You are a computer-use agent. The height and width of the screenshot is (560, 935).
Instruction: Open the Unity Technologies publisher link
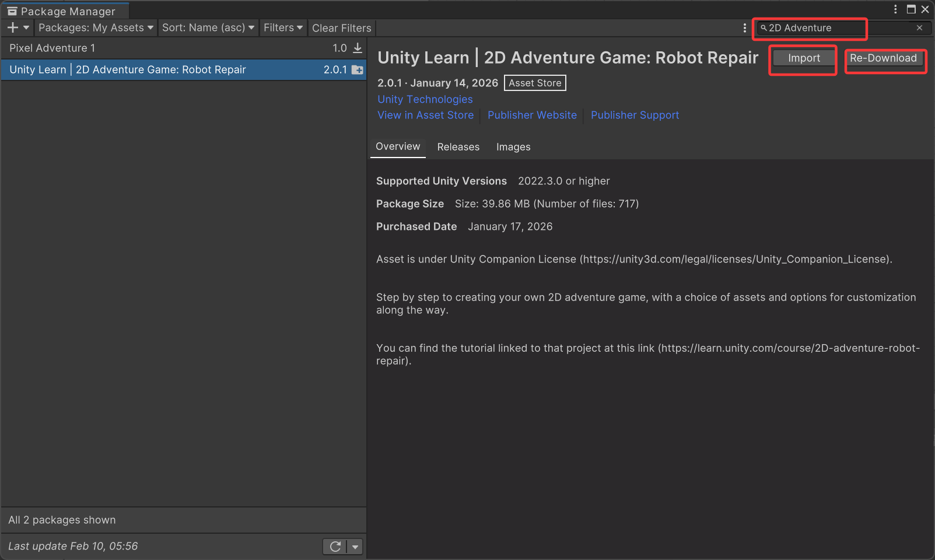pyautogui.click(x=425, y=99)
